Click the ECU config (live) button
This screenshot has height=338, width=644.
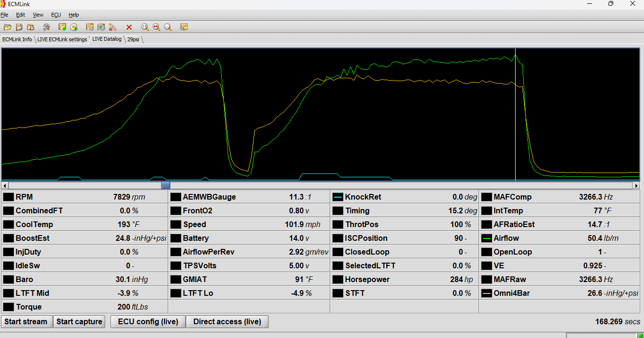click(148, 321)
